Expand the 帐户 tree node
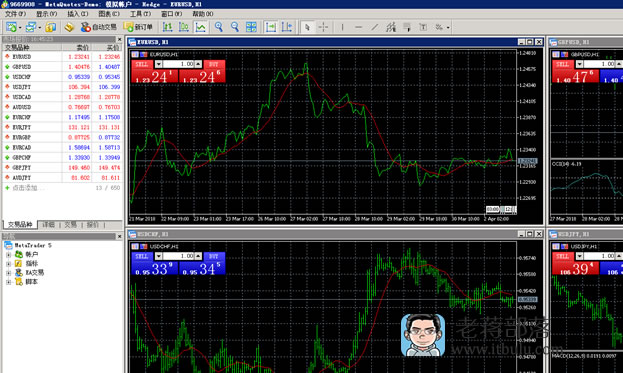The image size is (623, 373). 8,255
